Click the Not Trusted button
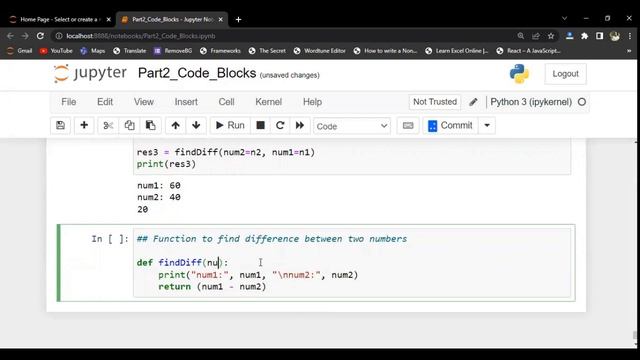Image resolution: width=640 pixels, height=360 pixels. tap(435, 102)
